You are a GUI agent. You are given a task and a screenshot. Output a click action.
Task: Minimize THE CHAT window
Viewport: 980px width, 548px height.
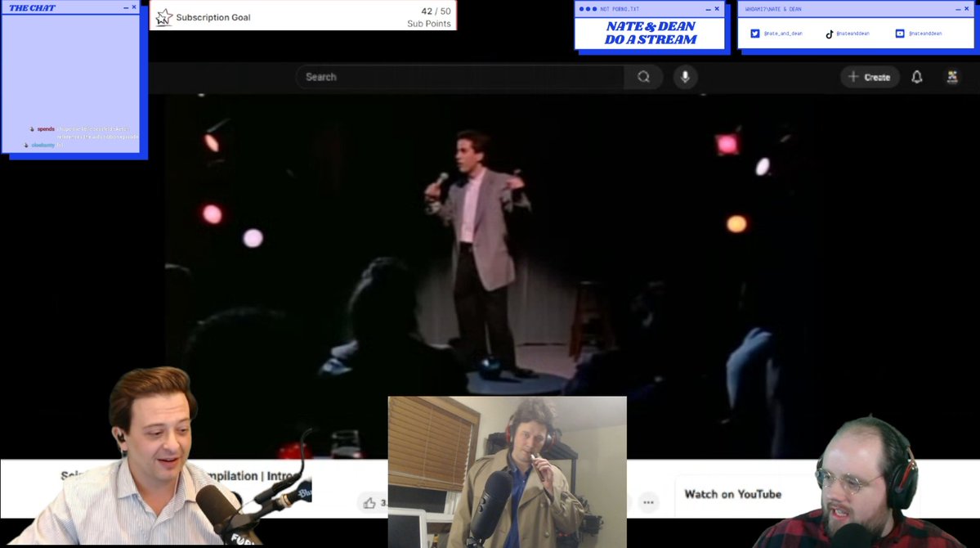click(x=126, y=7)
